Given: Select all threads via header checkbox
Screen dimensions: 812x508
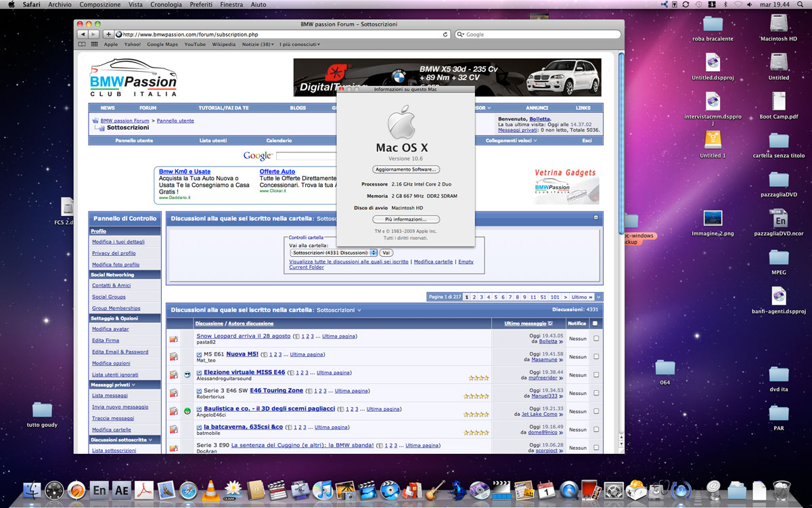Looking at the screenshot, I should point(595,324).
